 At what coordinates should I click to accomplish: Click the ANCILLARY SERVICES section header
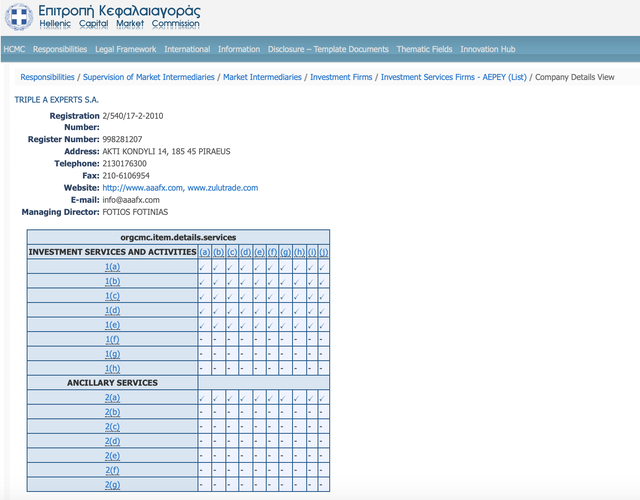coord(112,383)
